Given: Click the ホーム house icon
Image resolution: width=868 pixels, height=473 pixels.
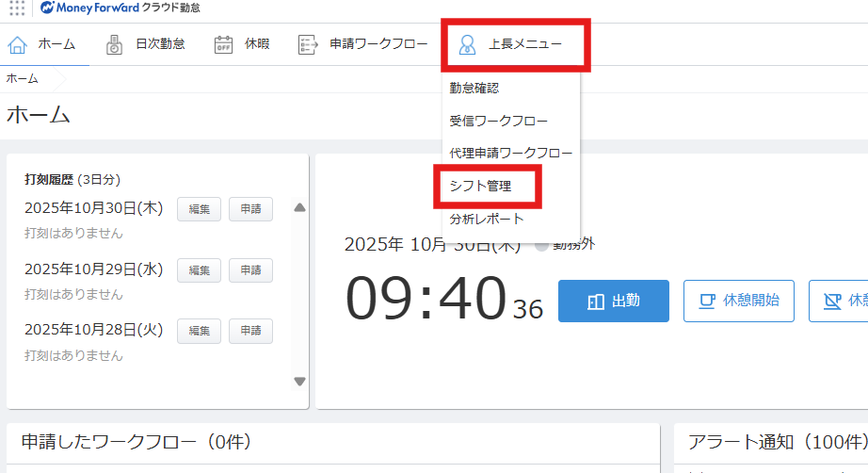Looking at the screenshot, I should coord(18,44).
